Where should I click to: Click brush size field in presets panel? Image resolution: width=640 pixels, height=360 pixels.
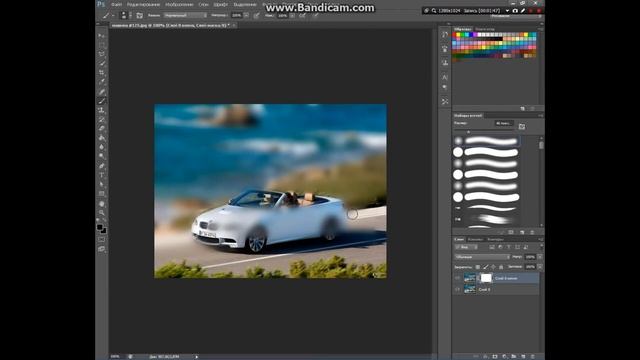click(504, 123)
